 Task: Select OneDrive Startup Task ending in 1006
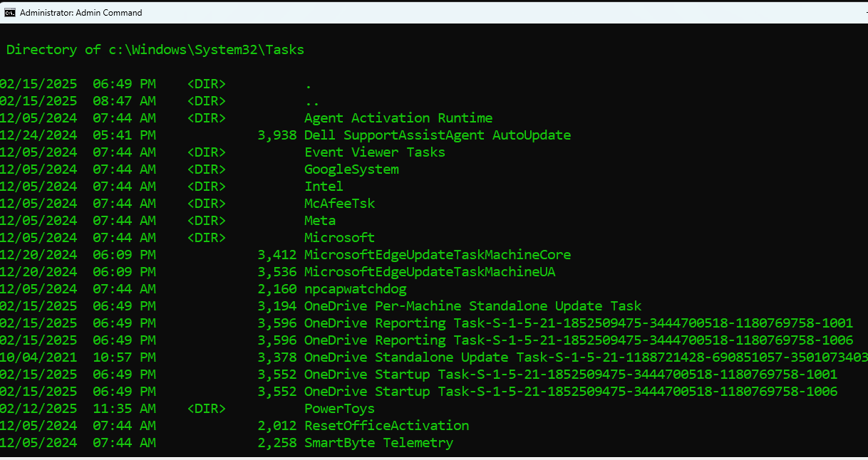pos(571,392)
